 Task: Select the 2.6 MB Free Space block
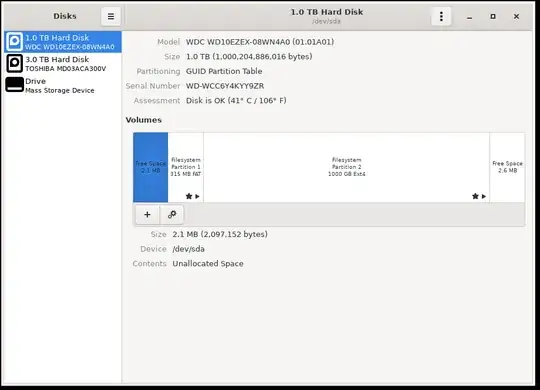coord(507,167)
